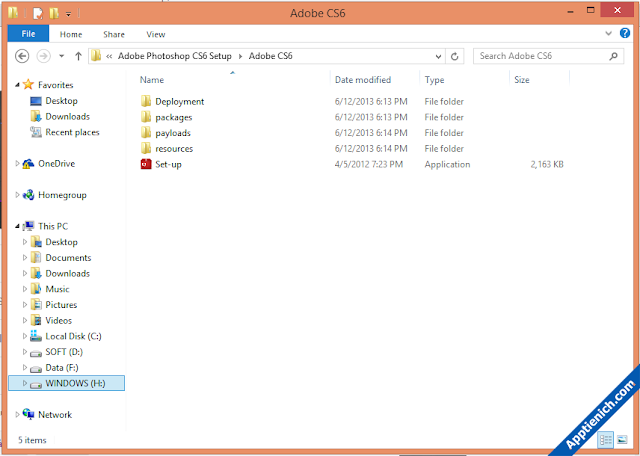Select the Homegroup icon in sidebar
640x456 pixels.
28,195
